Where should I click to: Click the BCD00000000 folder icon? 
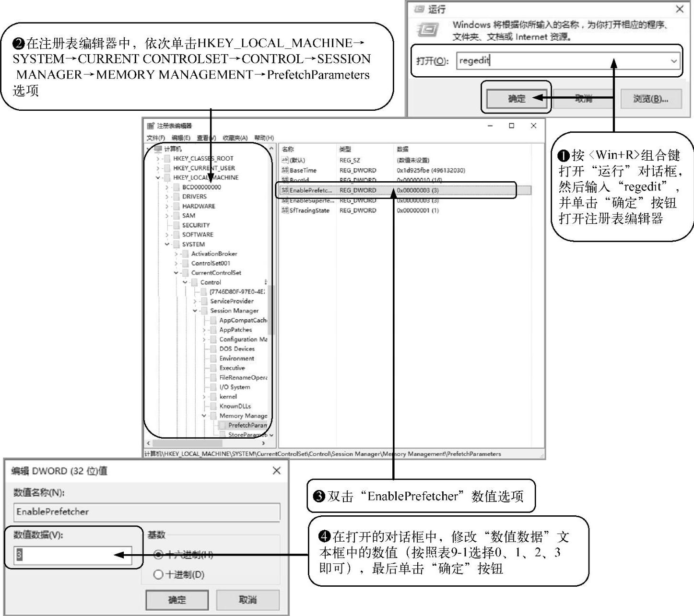176,187
